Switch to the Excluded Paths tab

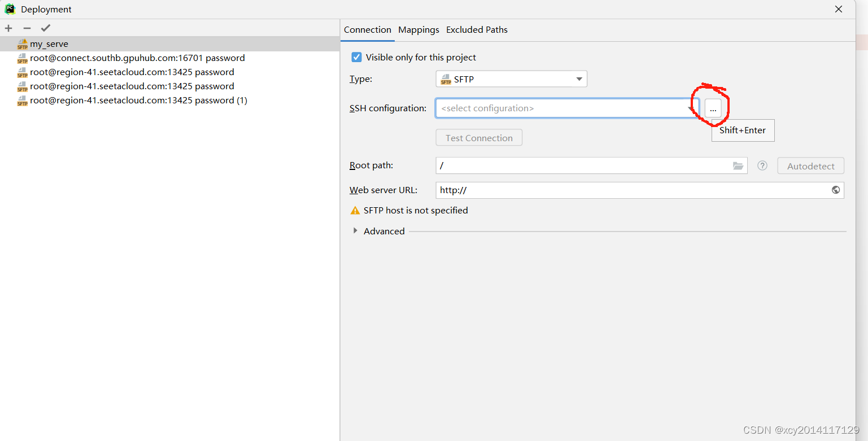pyautogui.click(x=477, y=29)
